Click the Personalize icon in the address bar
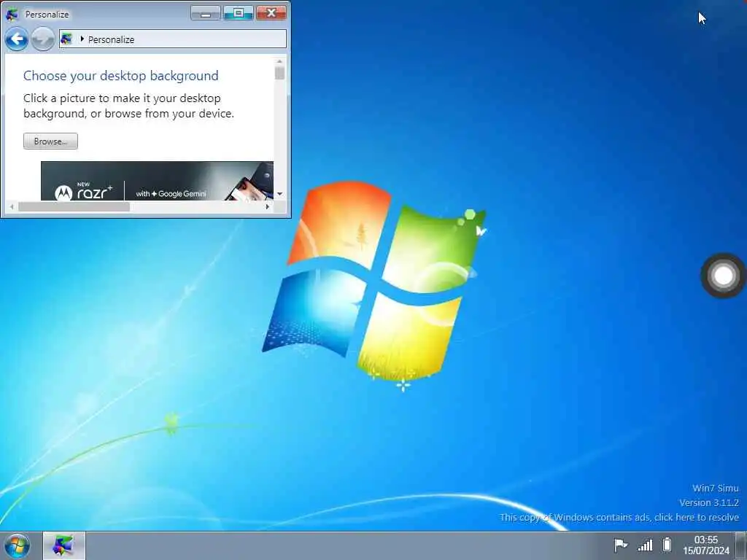The height and width of the screenshot is (560, 747). point(66,39)
